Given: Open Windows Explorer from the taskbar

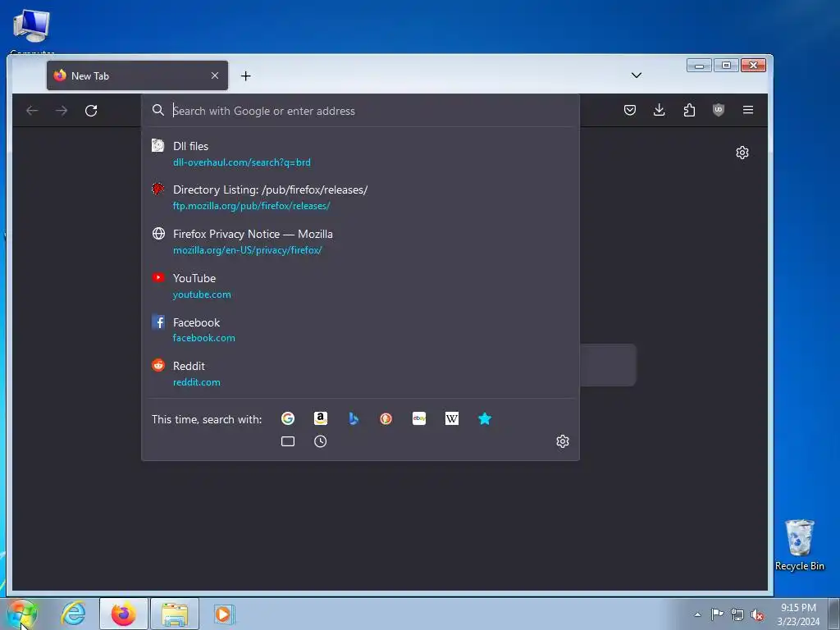Looking at the screenshot, I should tap(175, 614).
